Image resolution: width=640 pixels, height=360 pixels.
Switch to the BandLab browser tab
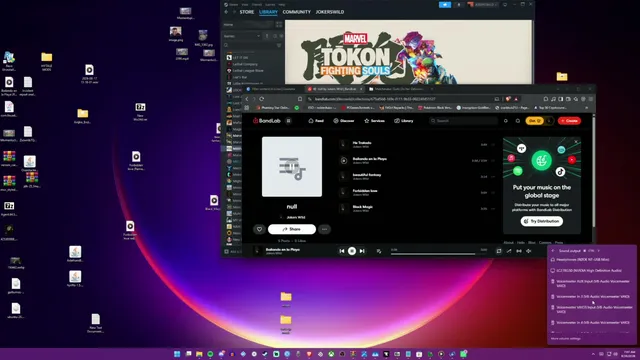[335, 89]
